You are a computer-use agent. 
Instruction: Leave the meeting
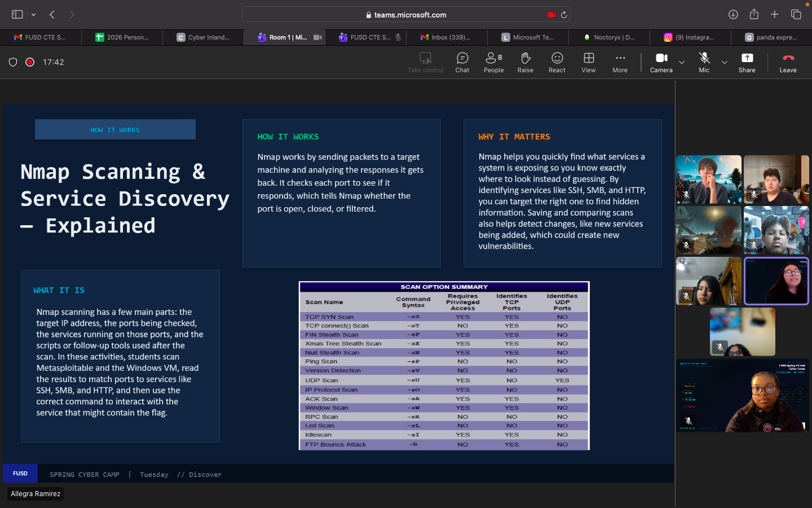point(788,62)
